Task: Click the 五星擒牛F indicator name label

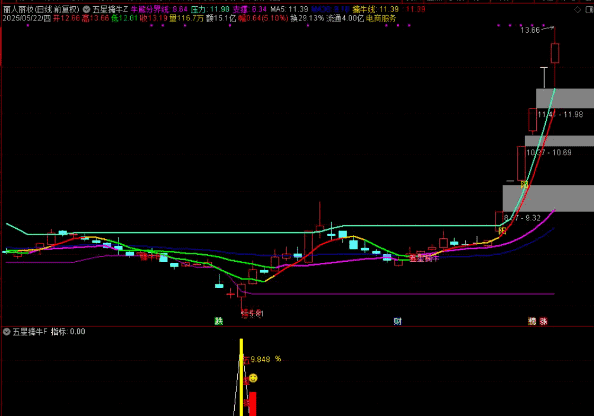Action: 30,332
